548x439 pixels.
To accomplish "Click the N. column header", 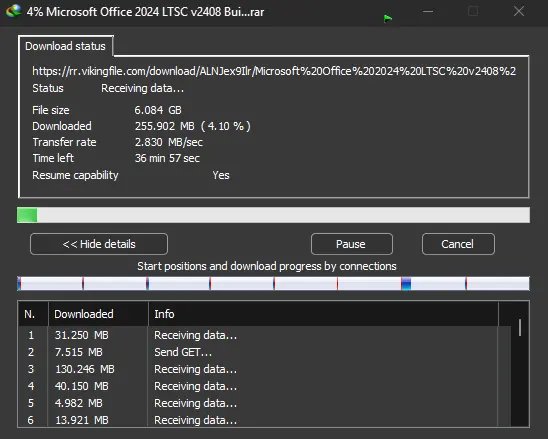I will 33,314.
